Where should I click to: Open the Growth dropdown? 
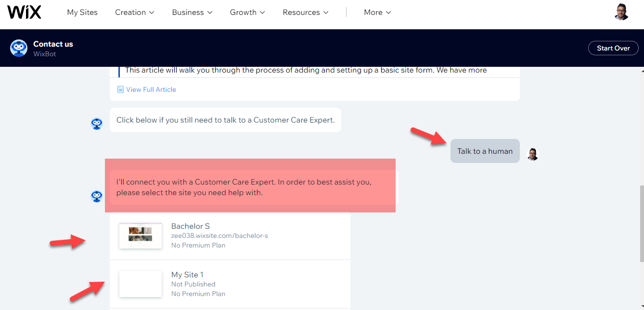pyautogui.click(x=247, y=12)
